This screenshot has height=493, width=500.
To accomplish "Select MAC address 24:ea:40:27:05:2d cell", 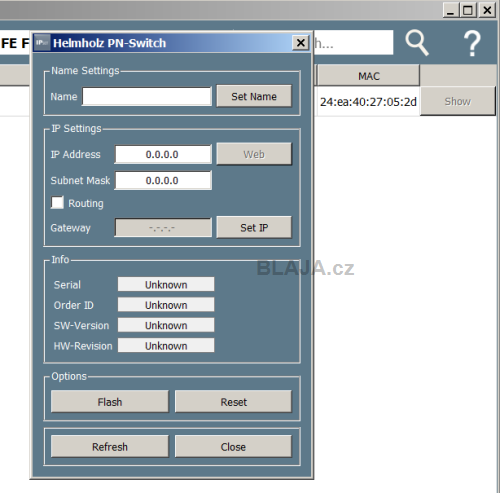I will pos(368,102).
